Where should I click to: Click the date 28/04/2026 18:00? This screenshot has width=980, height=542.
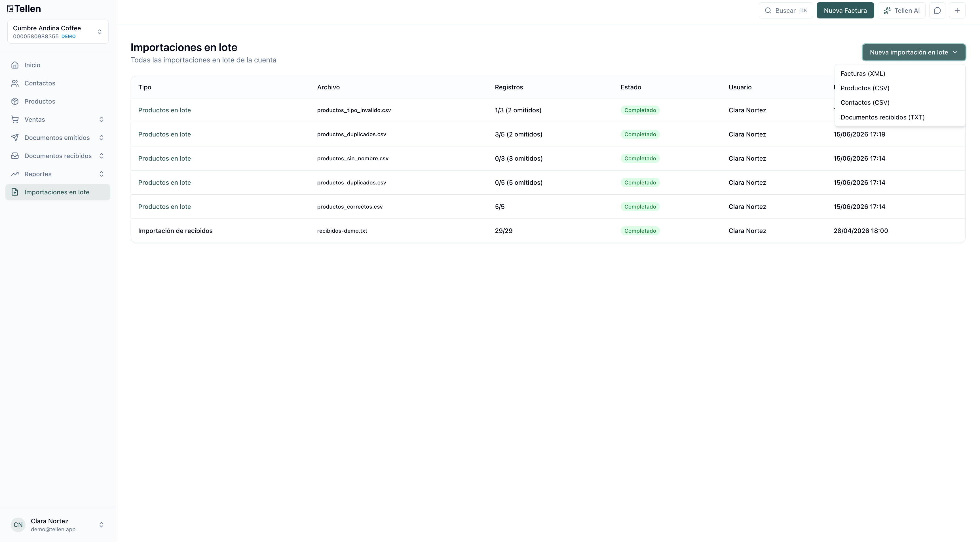(x=861, y=231)
